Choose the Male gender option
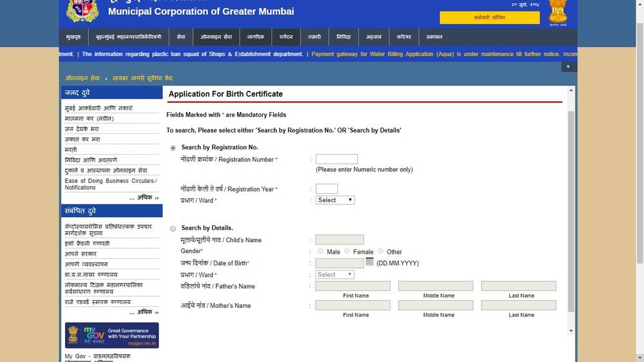The image size is (644, 362). (320, 251)
